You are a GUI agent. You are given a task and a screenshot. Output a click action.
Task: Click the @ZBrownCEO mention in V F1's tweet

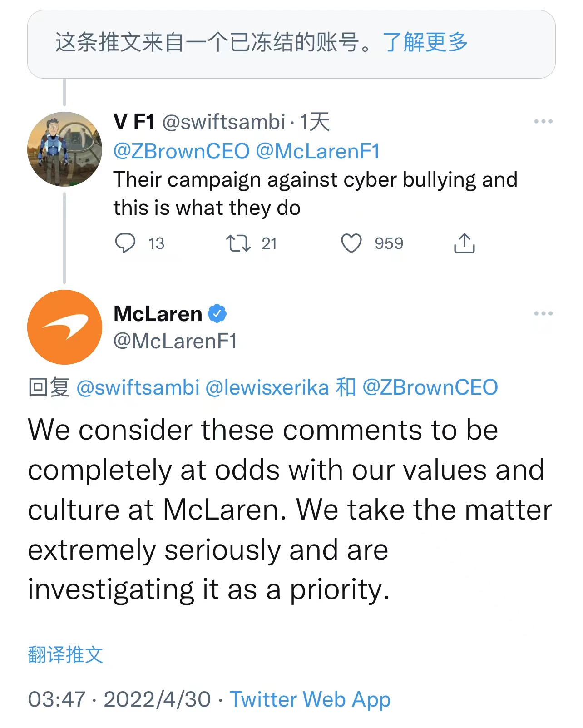(181, 151)
